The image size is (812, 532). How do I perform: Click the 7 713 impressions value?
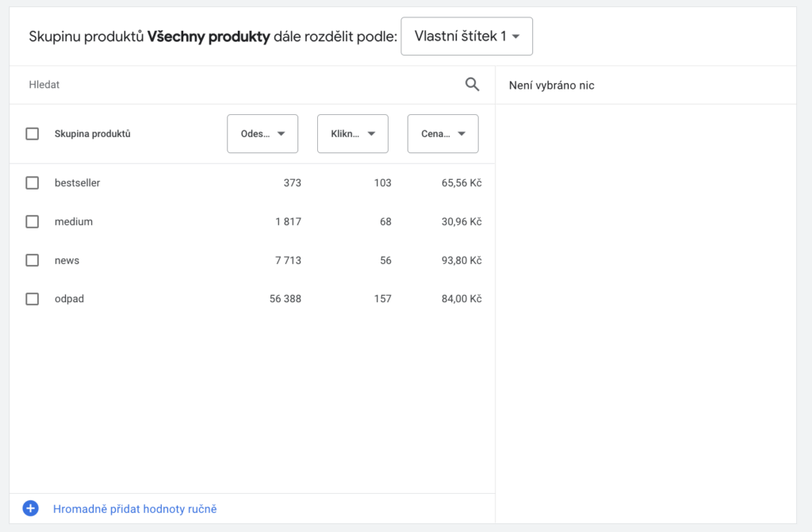[x=288, y=261]
